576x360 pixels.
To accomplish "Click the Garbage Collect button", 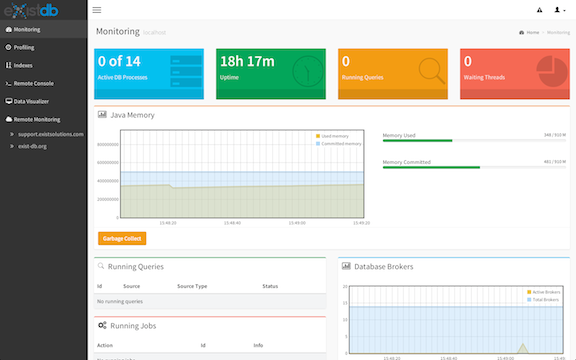I will point(122,238).
